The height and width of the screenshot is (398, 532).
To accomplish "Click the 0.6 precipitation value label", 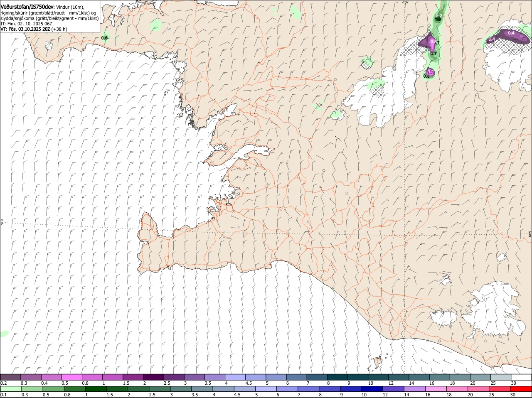I will pyautogui.click(x=104, y=38).
